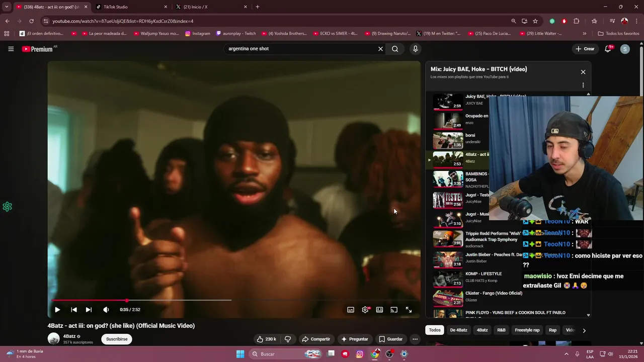Open auronplay - Twitch bookmark
This screenshot has width=644, height=362.
pos(236,34)
